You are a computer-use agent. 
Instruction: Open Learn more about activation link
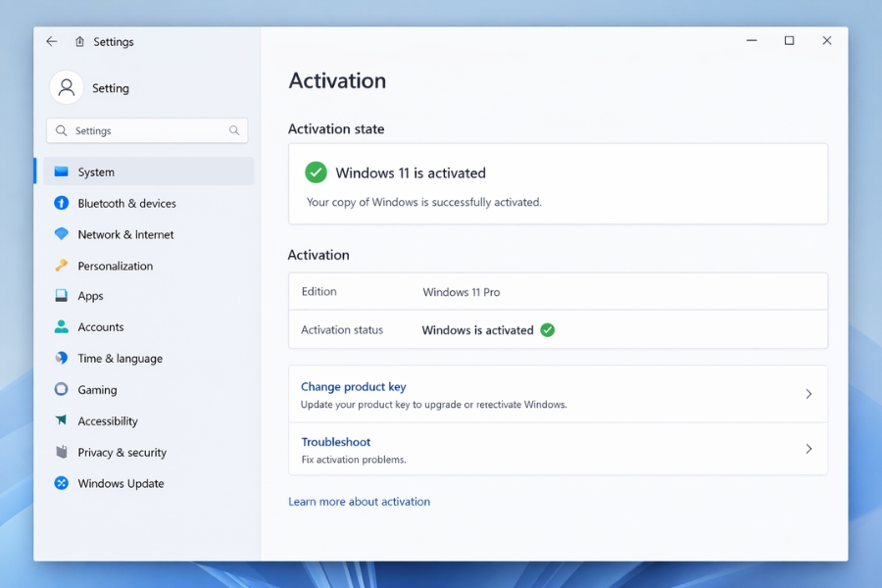click(x=359, y=501)
